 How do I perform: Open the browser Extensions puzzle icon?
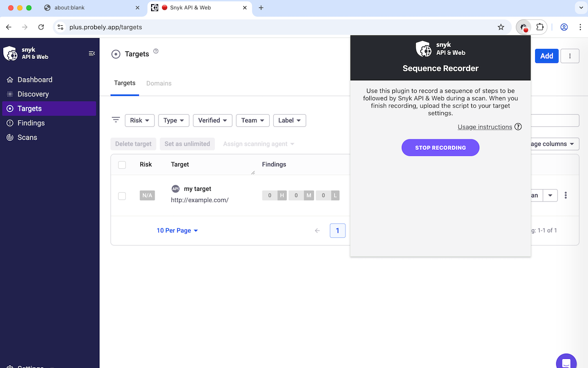[540, 27]
